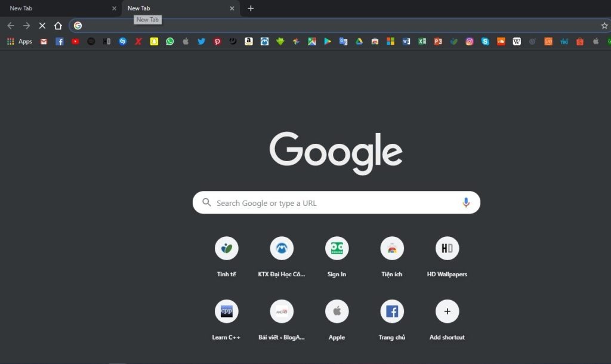Open the SoundCloud bookmark icon

(x=501, y=41)
